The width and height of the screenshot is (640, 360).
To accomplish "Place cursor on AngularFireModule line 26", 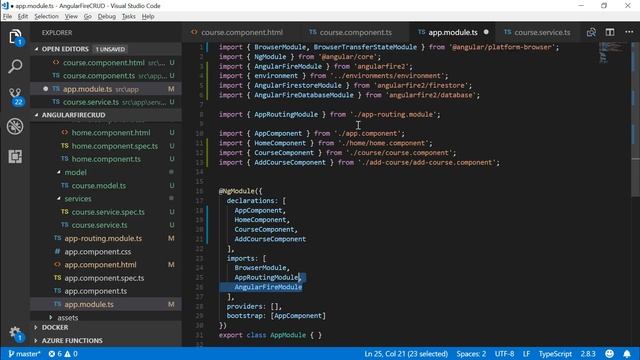I will point(268,287).
